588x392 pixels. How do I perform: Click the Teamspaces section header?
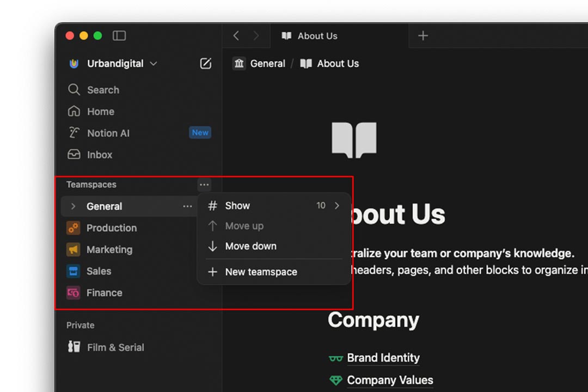[x=91, y=185]
